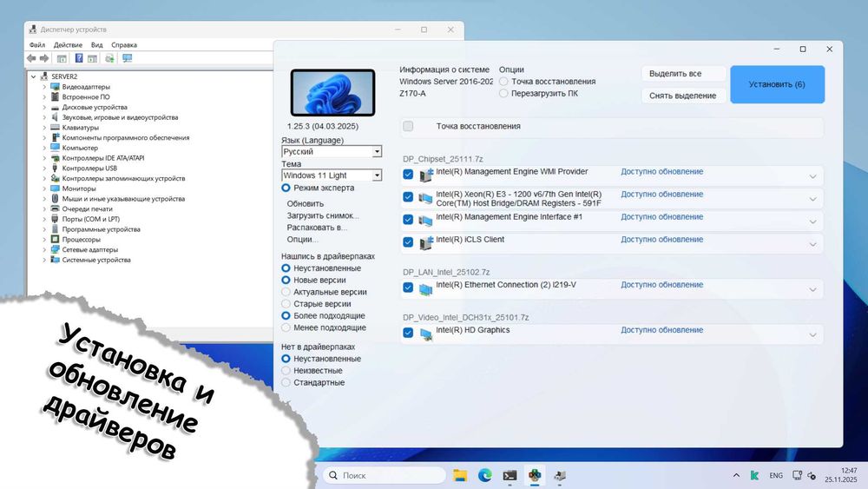The height and width of the screenshot is (489, 868).
Task: Click the ENG language indicator in tray
Action: pos(776,475)
